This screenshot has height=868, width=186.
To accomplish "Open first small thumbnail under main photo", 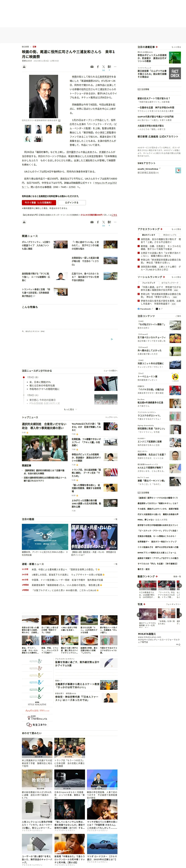I will coord(28,129).
